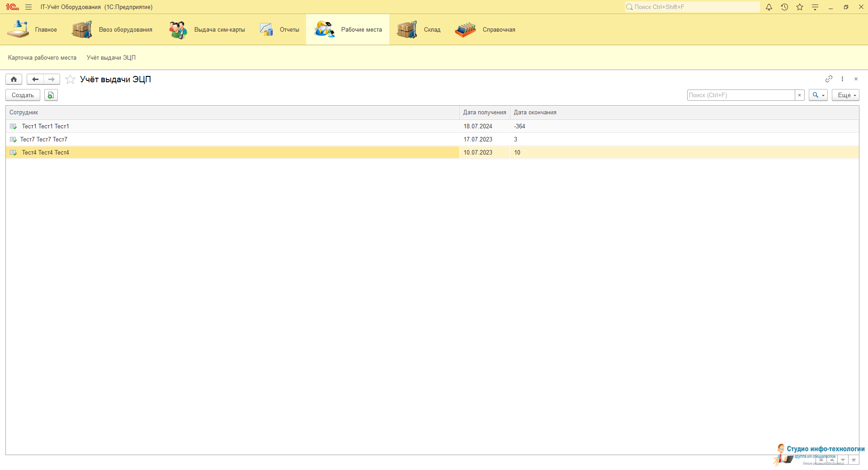868x470 pixels.
Task: Sort by Дата получения column header
Action: pyautogui.click(x=484, y=113)
